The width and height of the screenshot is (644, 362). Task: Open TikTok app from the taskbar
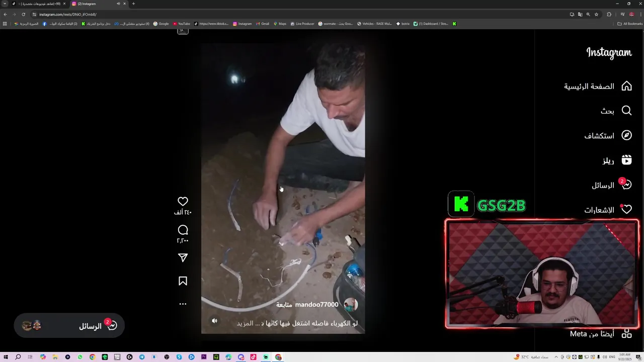click(x=253, y=357)
